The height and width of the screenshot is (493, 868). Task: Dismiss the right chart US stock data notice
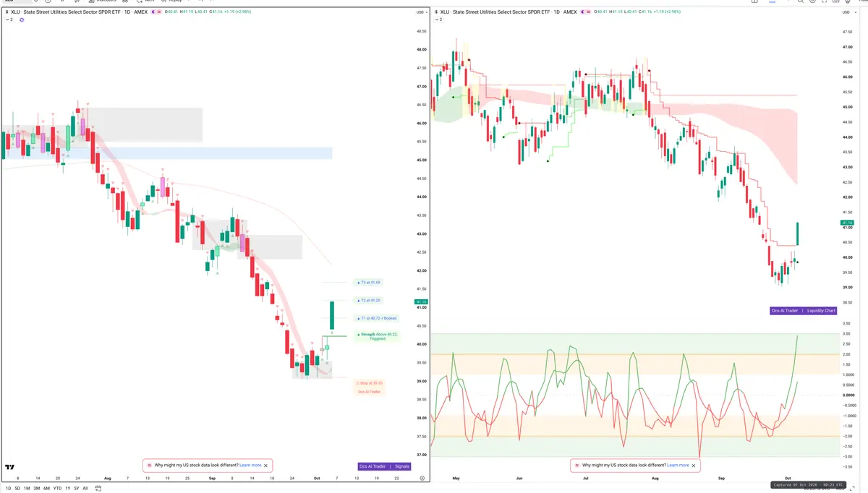pyautogui.click(x=694, y=466)
